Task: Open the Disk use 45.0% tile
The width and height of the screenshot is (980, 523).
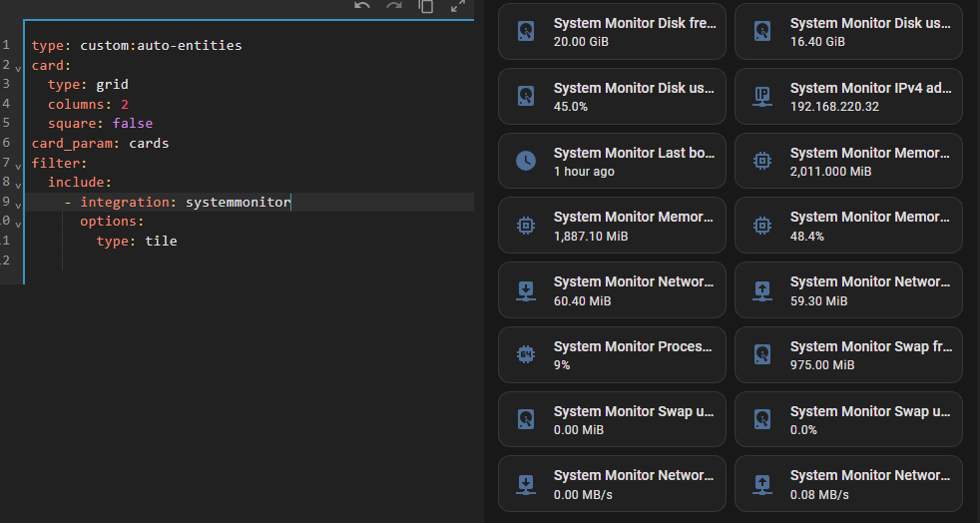Action: (x=612, y=97)
